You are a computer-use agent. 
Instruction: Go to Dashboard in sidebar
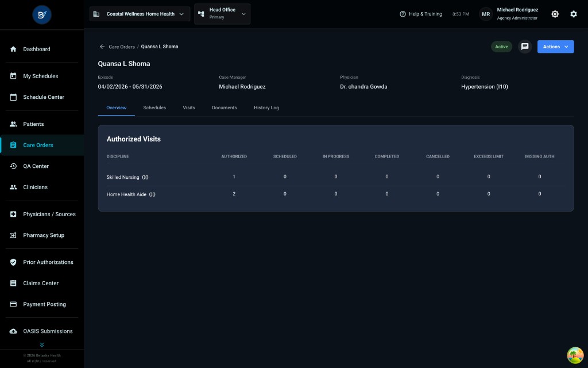[x=42, y=49]
